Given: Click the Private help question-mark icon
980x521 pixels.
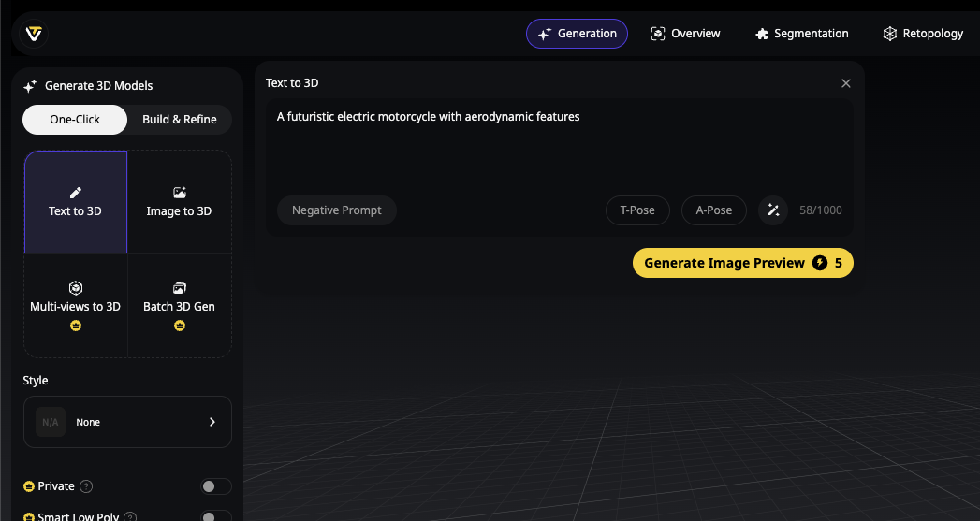Looking at the screenshot, I should [87, 486].
